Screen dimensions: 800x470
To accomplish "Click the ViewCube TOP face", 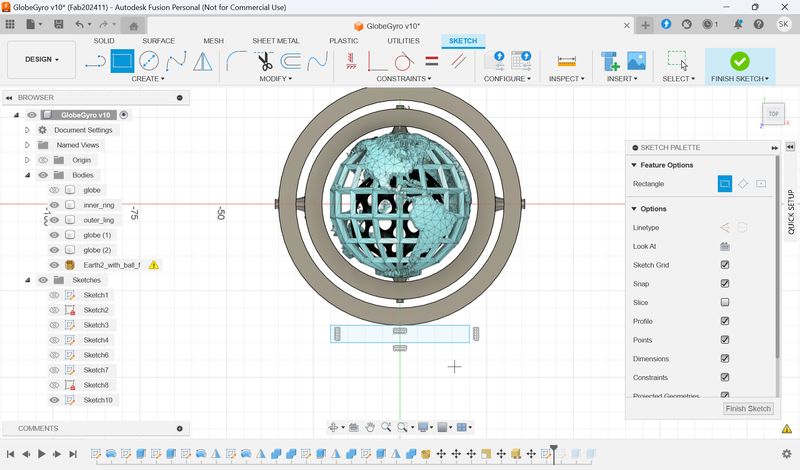I will (x=773, y=114).
